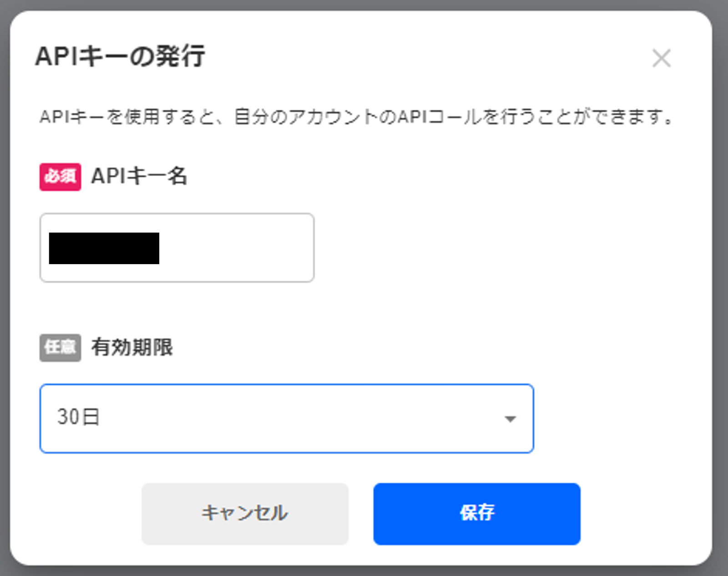Click the APIキー名 field label
Screen dimensions: 728x576
[139, 176]
